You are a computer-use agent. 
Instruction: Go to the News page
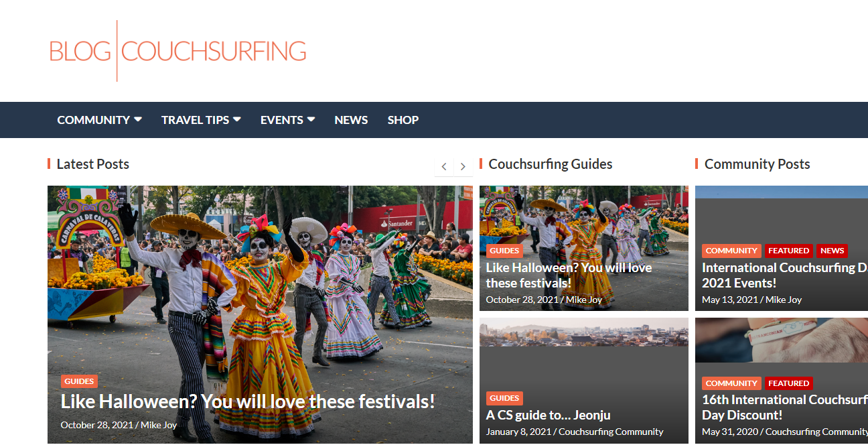[x=351, y=120]
